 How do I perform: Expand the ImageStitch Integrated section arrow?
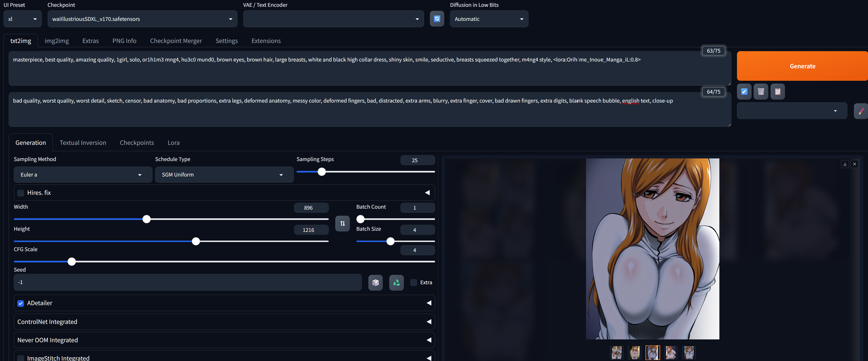coord(429,358)
